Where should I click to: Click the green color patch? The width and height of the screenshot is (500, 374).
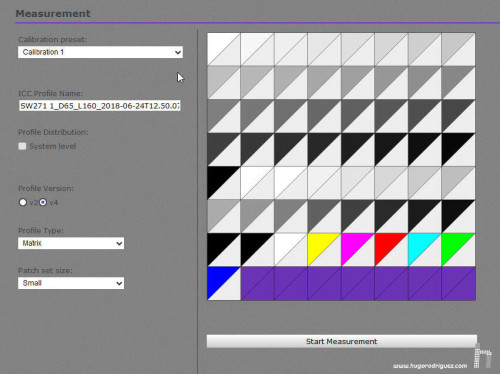coord(458,250)
